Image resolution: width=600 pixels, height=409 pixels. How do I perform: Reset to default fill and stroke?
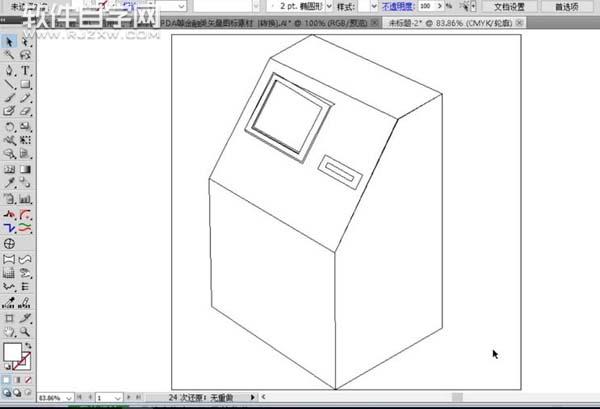click(x=7, y=367)
